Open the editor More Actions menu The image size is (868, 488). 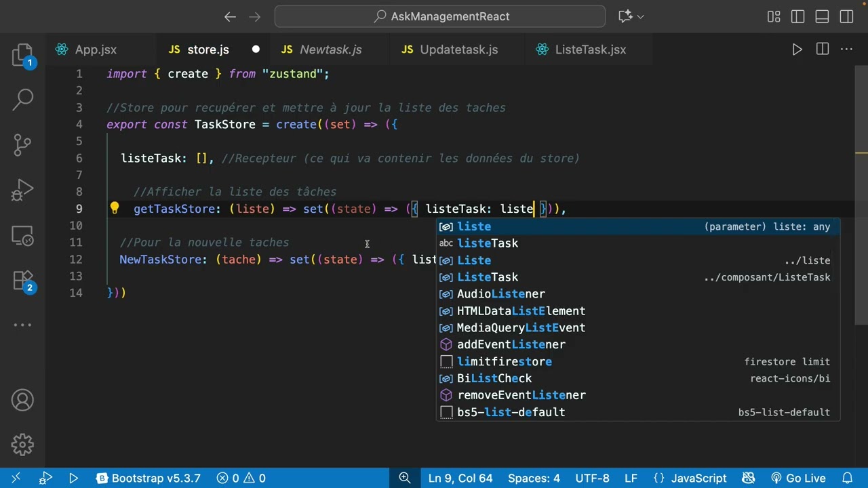coord(847,49)
